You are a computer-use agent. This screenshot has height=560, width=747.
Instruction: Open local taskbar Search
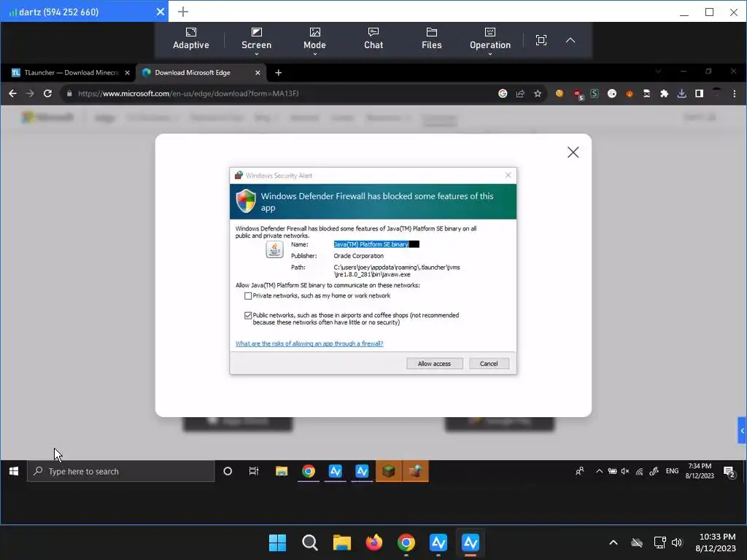(309, 542)
